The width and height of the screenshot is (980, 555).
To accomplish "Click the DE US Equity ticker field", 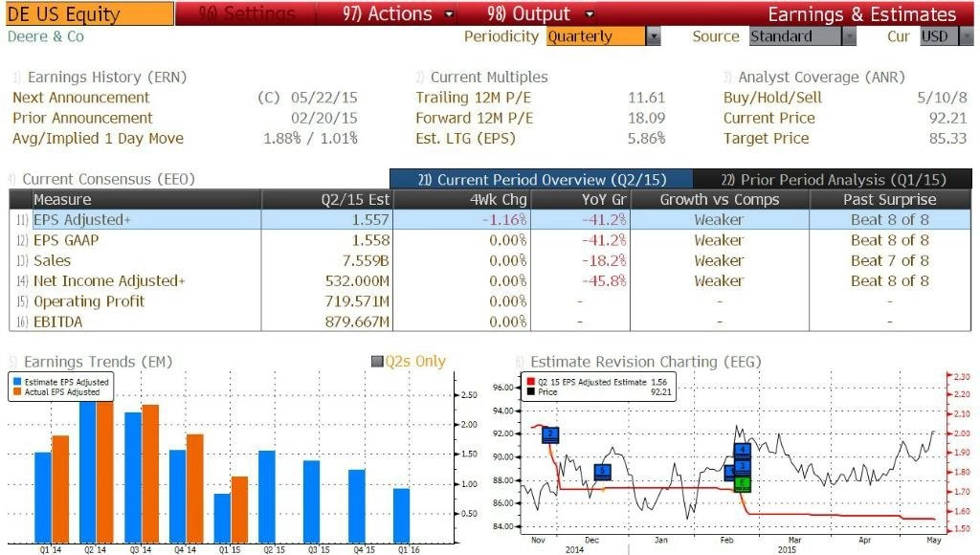I will pos(89,13).
